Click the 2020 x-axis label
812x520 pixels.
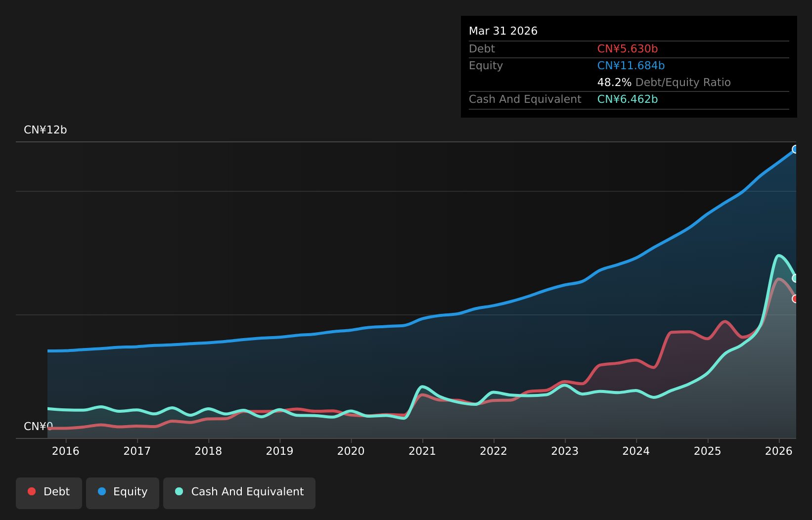pos(351,451)
